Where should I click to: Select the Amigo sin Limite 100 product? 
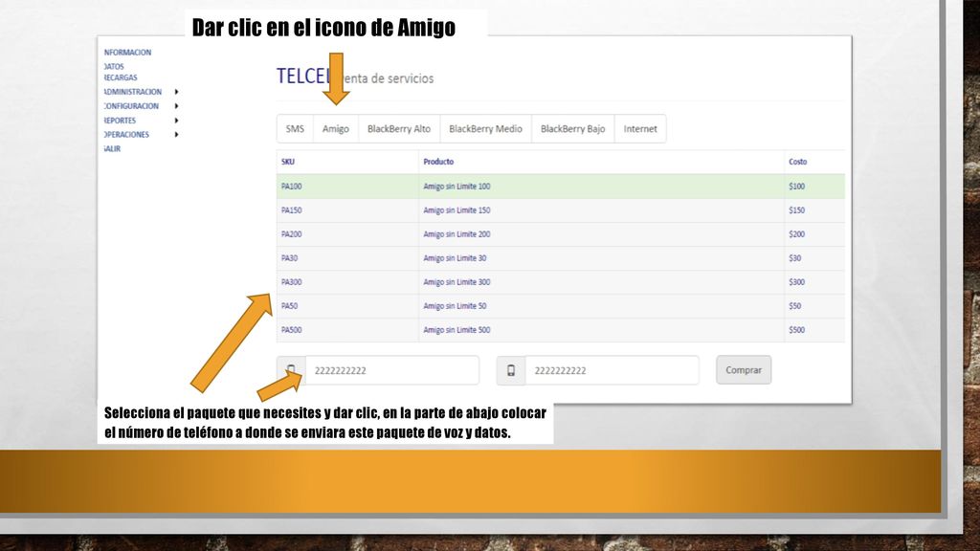pos(601,187)
